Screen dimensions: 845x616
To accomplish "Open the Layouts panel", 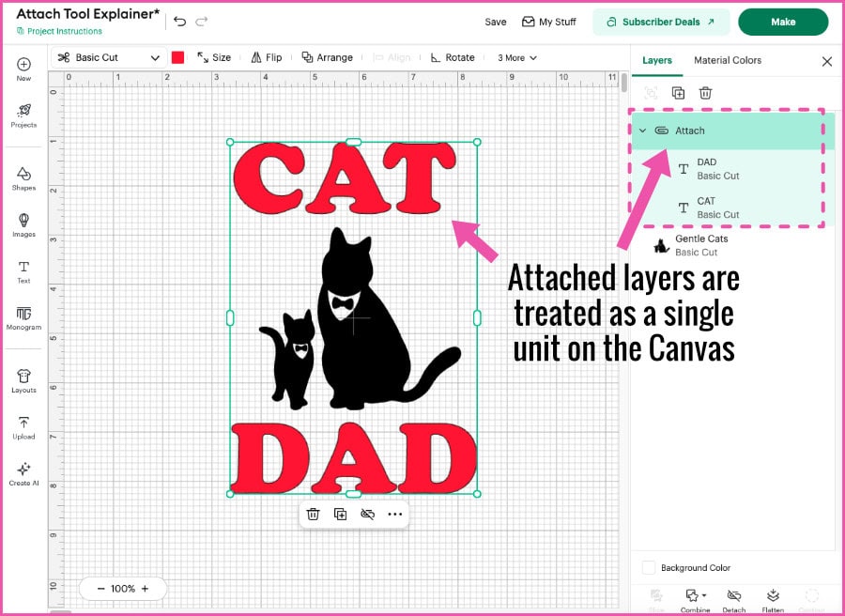I will [x=23, y=381].
